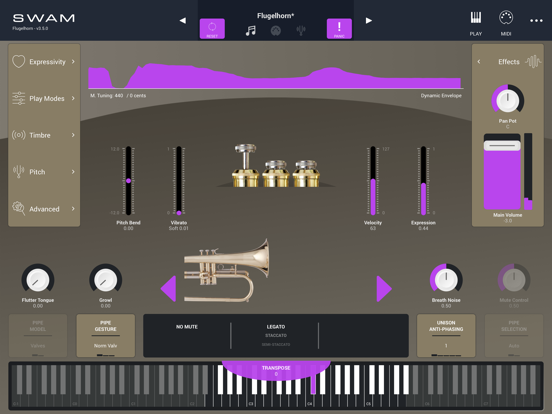This screenshot has width=552, height=414.
Task: Click the Flutter Tongue knob
Action: point(38,280)
